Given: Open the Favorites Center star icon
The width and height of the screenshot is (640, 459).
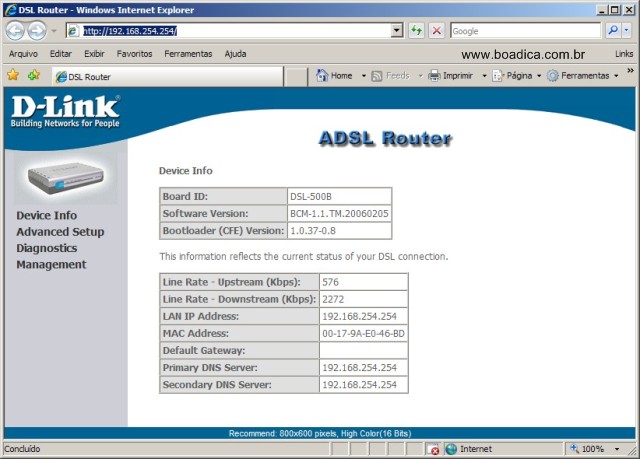Looking at the screenshot, I should click(13, 75).
